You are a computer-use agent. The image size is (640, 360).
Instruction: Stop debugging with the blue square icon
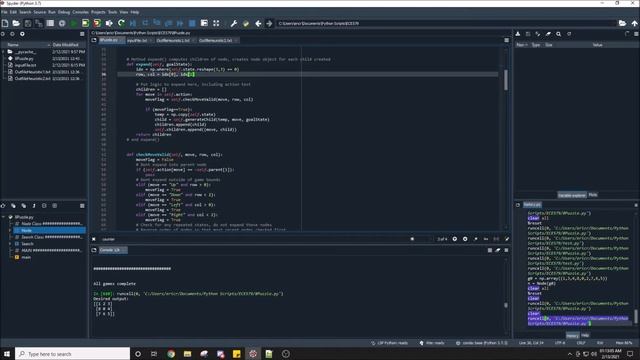pyautogui.click(x=192, y=23)
